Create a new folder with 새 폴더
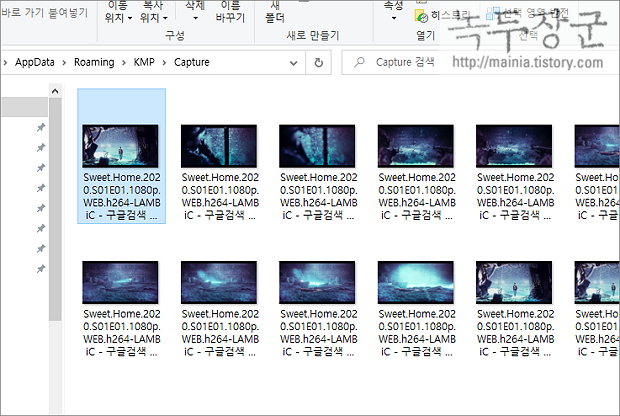 pos(275,11)
